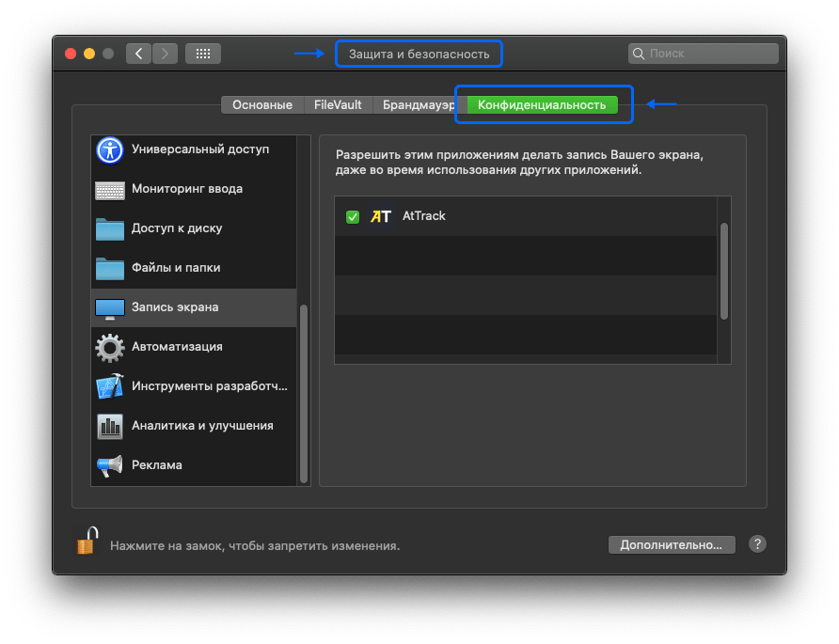The height and width of the screenshot is (644, 839).
Task: Click the Universal Access icon in the sidebar
Action: (x=110, y=149)
